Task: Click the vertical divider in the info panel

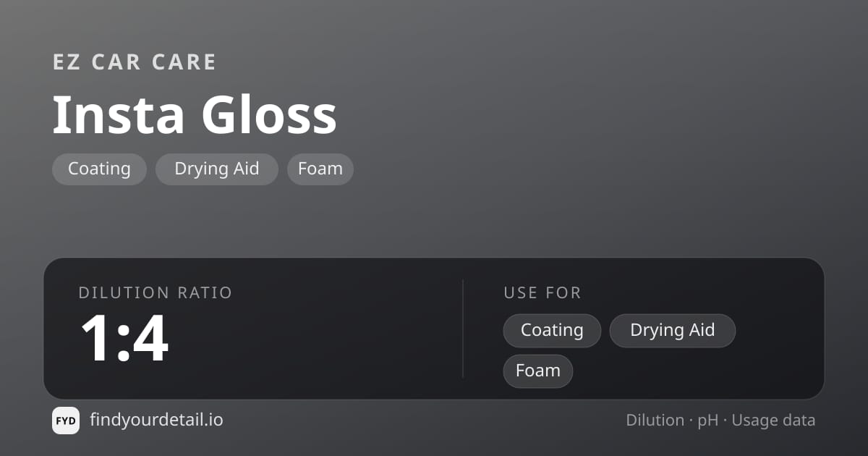Action: [x=463, y=329]
